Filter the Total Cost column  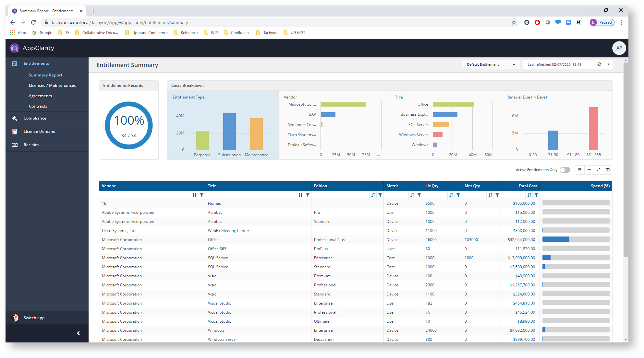point(536,195)
